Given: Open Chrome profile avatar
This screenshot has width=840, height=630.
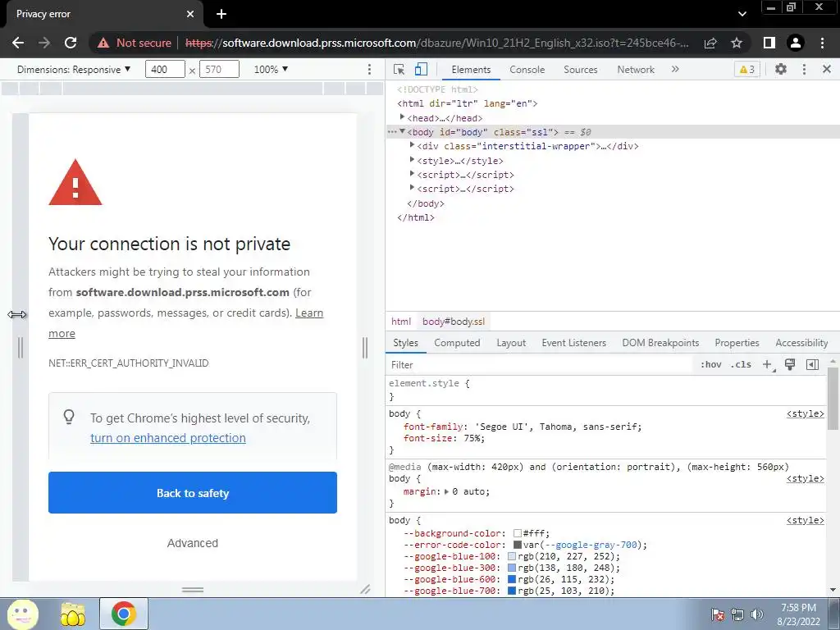Looking at the screenshot, I should [796, 43].
